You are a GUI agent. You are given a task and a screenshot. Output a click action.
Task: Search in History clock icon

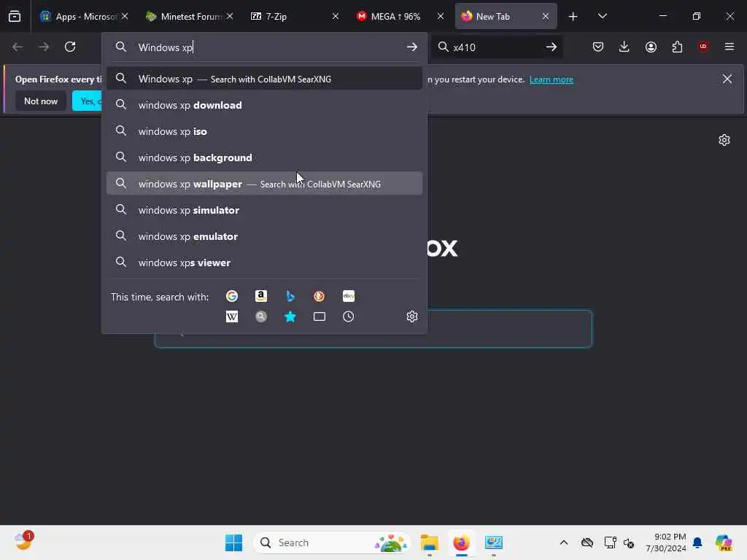348,316
